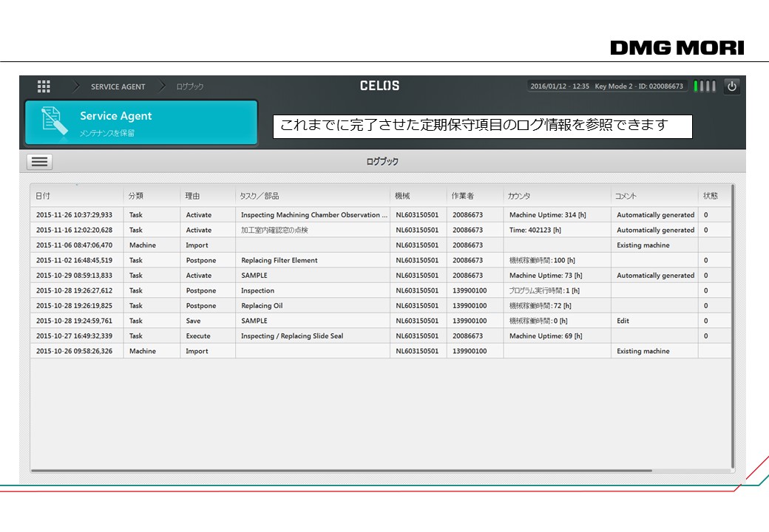Click the horizontal scrollbar under the table

click(x=342, y=471)
